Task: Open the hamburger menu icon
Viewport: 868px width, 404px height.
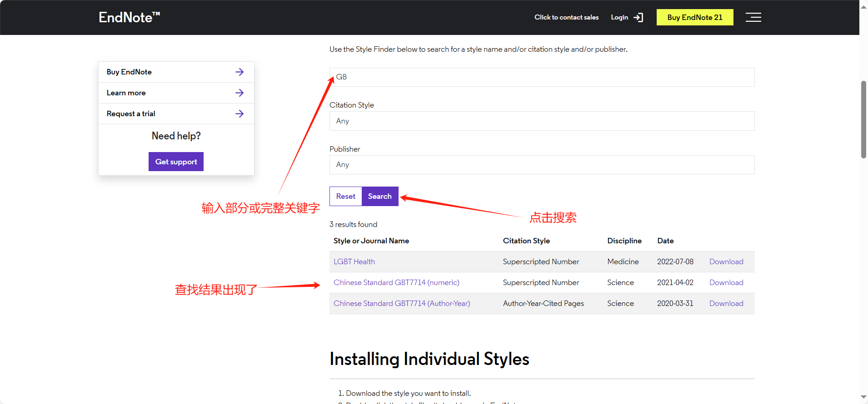Action: (x=753, y=17)
